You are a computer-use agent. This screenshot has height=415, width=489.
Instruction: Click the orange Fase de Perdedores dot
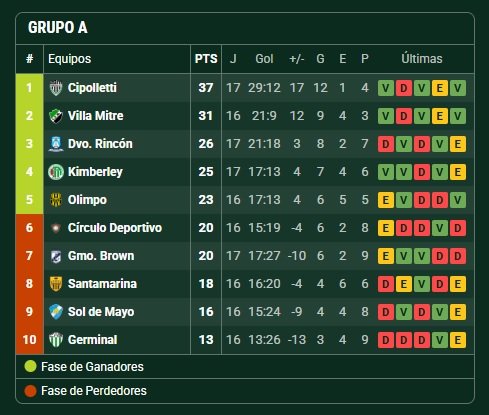(x=30, y=391)
